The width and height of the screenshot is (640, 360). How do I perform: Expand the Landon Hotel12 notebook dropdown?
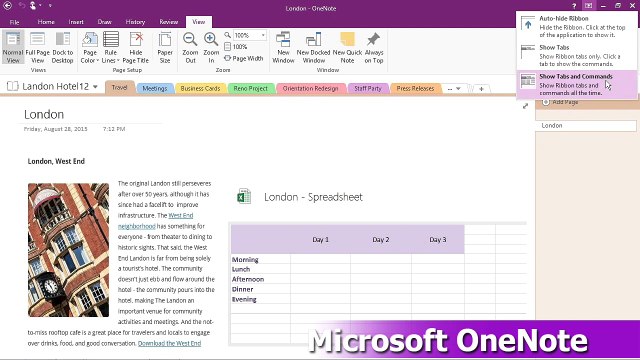[95, 87]
